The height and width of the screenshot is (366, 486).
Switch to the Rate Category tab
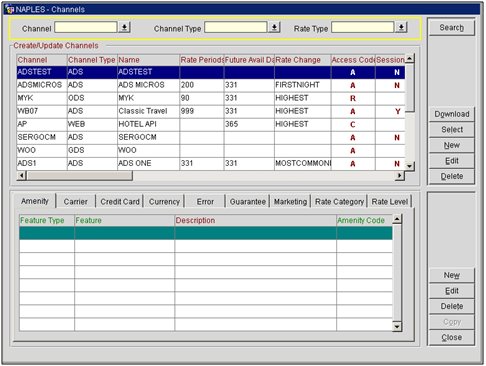tap(339, 202)
